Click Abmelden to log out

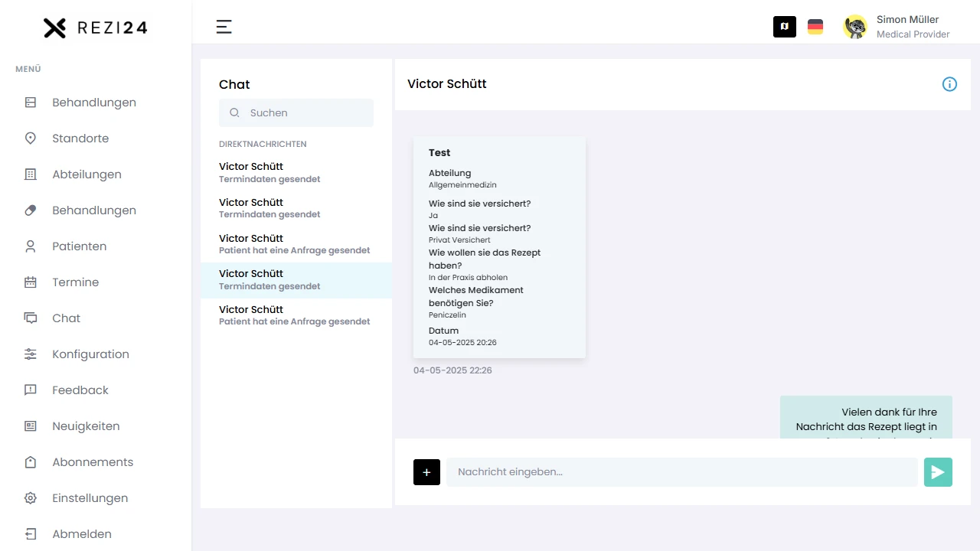coord(81,534)
